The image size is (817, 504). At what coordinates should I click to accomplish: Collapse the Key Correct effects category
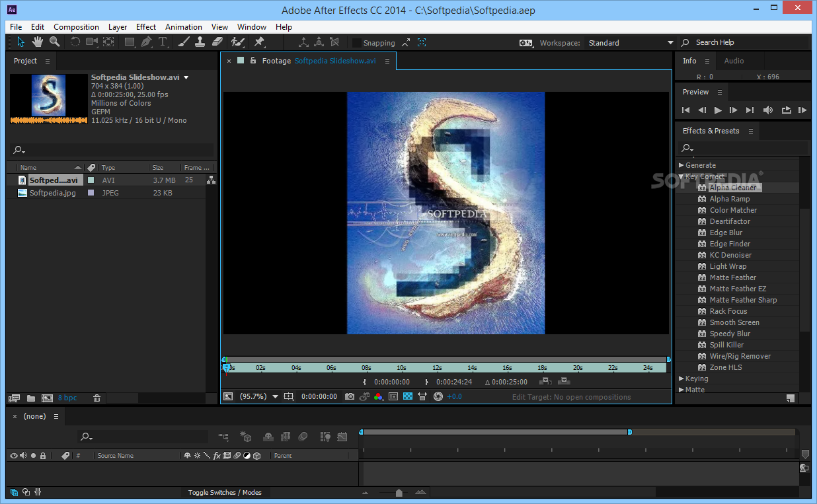point(681,176)
